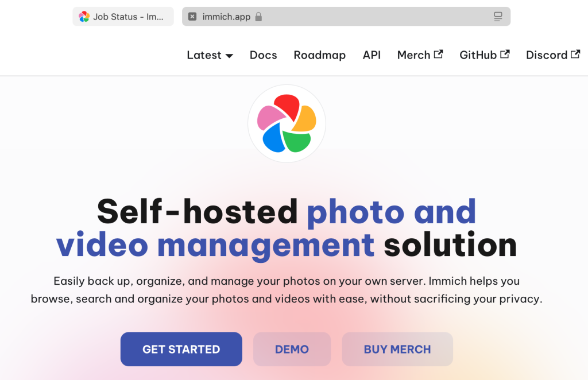Click the padlock icon beside immich.app
The height and width of the screenshot is (380, 588).
258,17
